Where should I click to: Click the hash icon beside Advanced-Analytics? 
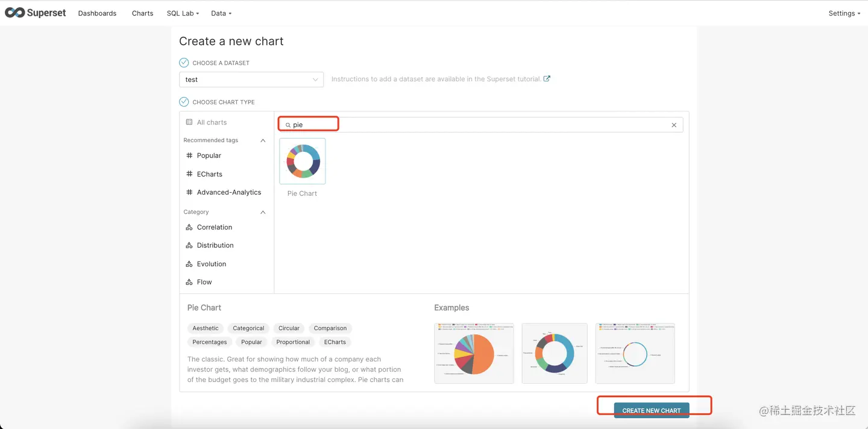pyautogui.click(x=189, y=192)
